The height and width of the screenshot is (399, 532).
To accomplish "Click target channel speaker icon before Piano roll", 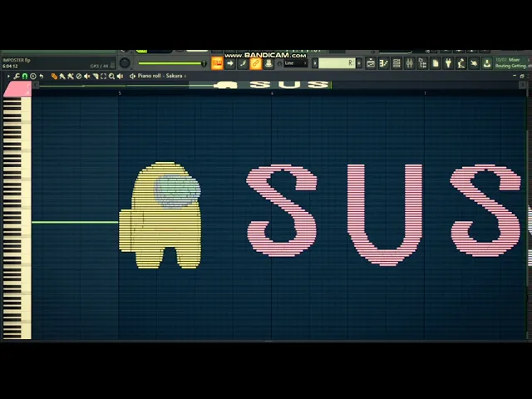I will coord(132,76).
